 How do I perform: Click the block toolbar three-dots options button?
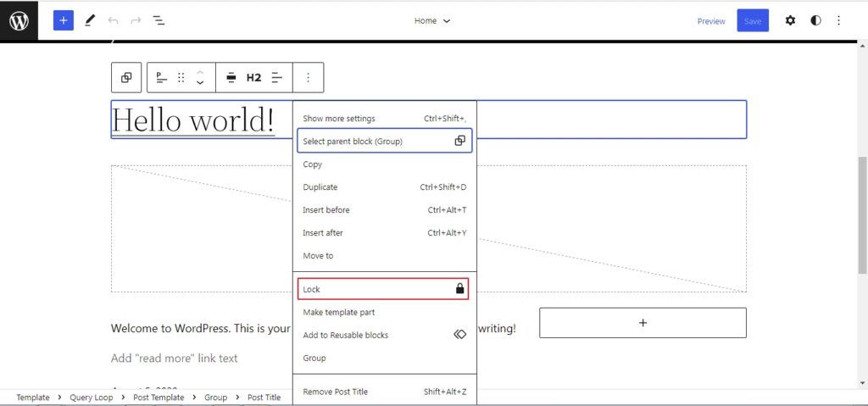309,77
